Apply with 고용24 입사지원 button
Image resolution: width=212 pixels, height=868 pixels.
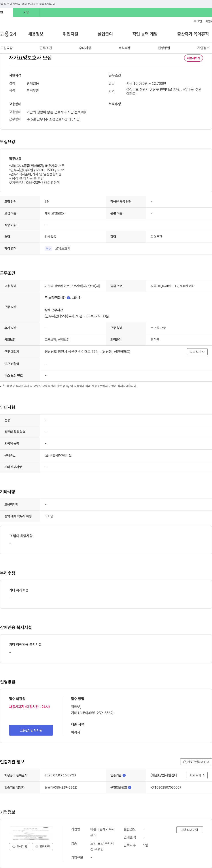tap(31, 730)
